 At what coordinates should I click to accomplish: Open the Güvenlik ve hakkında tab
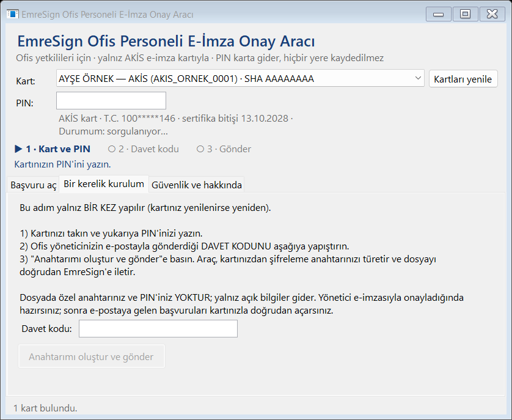197,185
